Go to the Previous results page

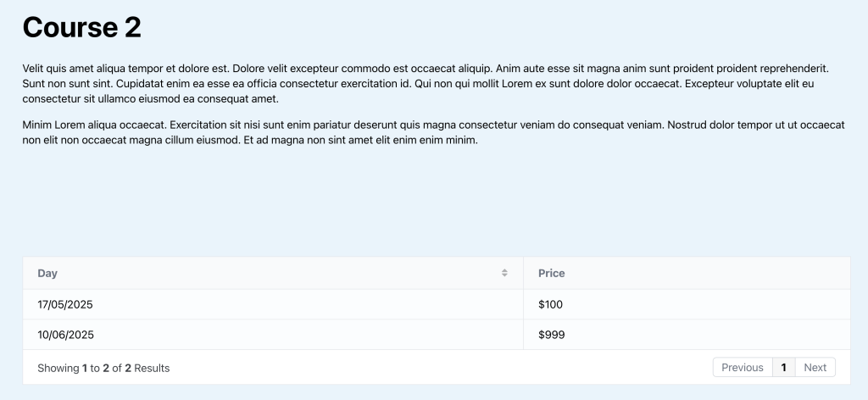pos(742,367)
